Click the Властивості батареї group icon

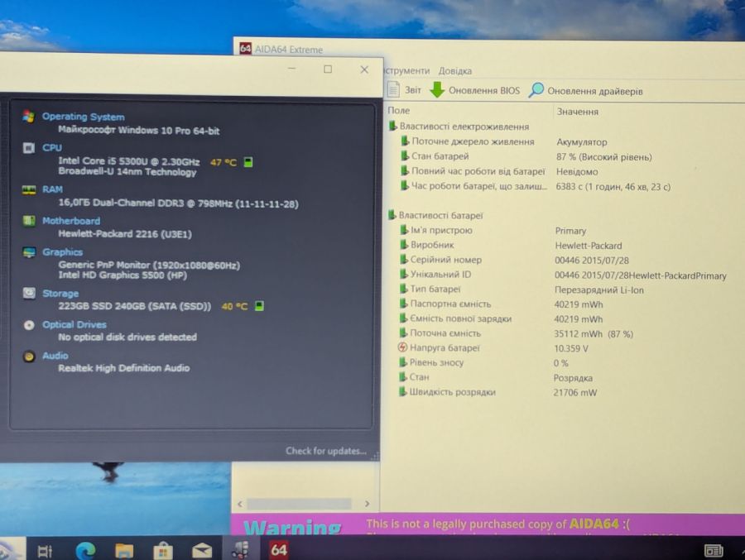click(x=392, y=215)
